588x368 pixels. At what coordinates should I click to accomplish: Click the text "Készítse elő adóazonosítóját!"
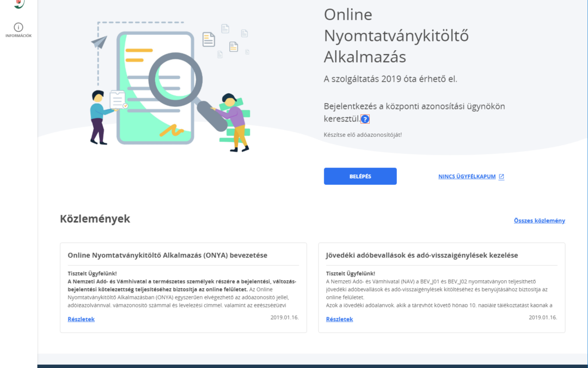pyautogui.click(x=363, y=135)
